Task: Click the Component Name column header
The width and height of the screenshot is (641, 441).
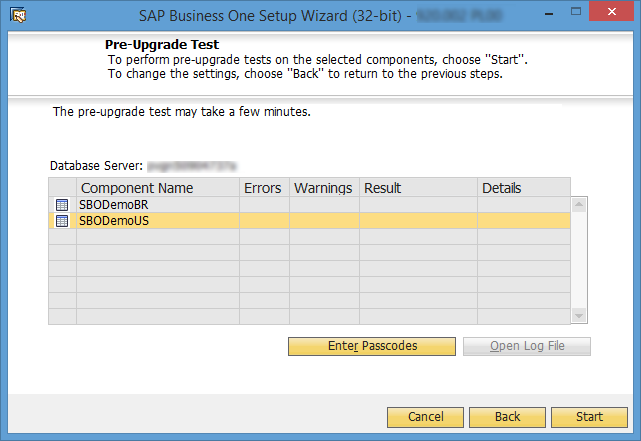Action: [x=158, y=188]
